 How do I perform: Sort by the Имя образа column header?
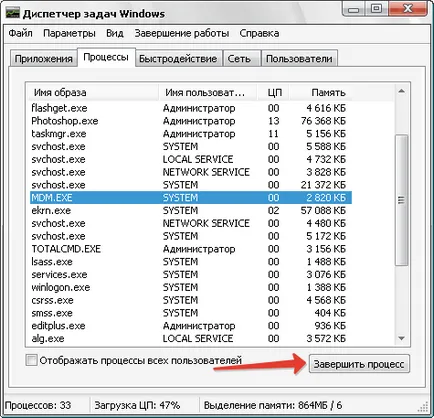(x=92, y=92)
